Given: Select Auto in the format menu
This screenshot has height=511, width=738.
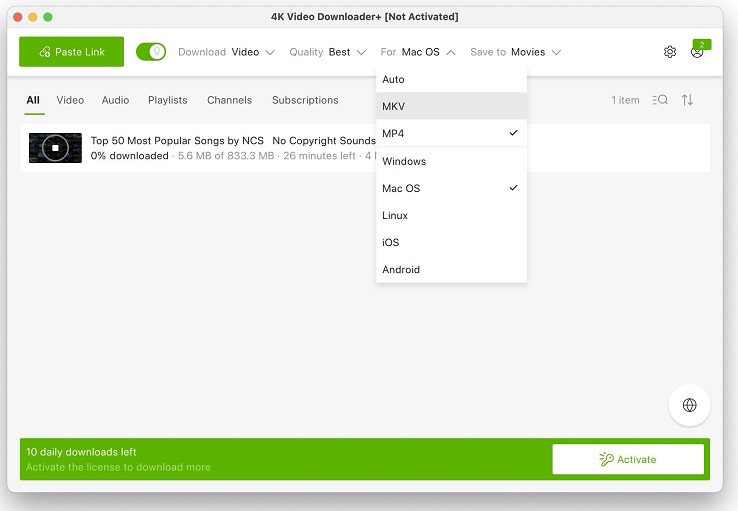Looking at the screenshot, I should tap(451, 79).
